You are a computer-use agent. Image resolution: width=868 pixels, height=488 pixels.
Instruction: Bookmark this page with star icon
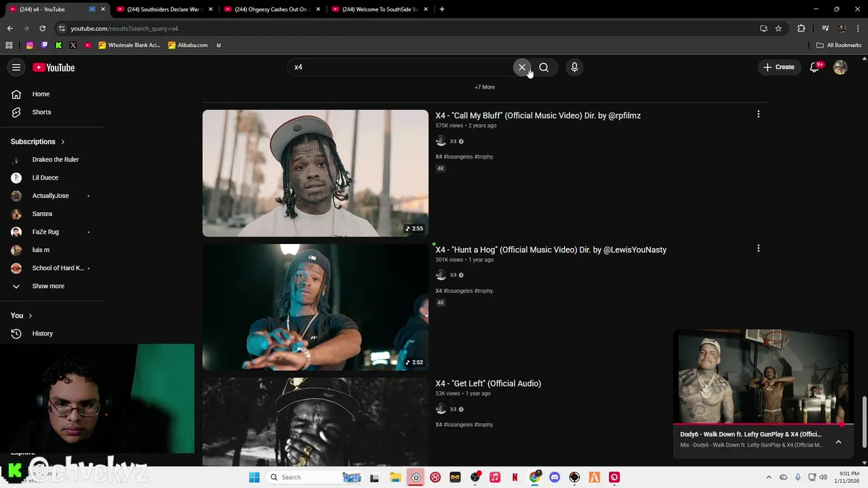point(778,28)
